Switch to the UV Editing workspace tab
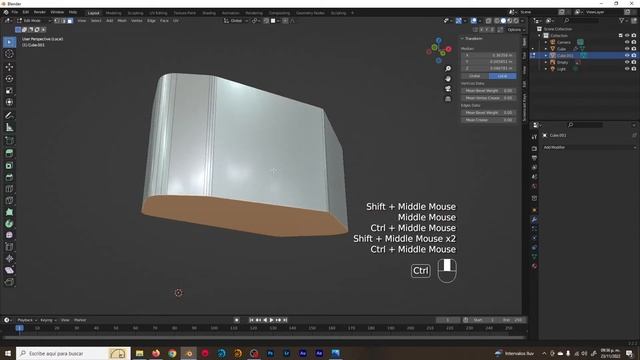 point(158,13)
